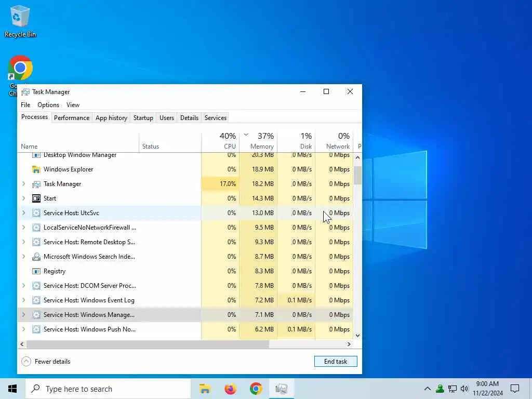Screen dimensions: 532x399
Task: Sort processes by CPU column
Action: coord(220,141)
